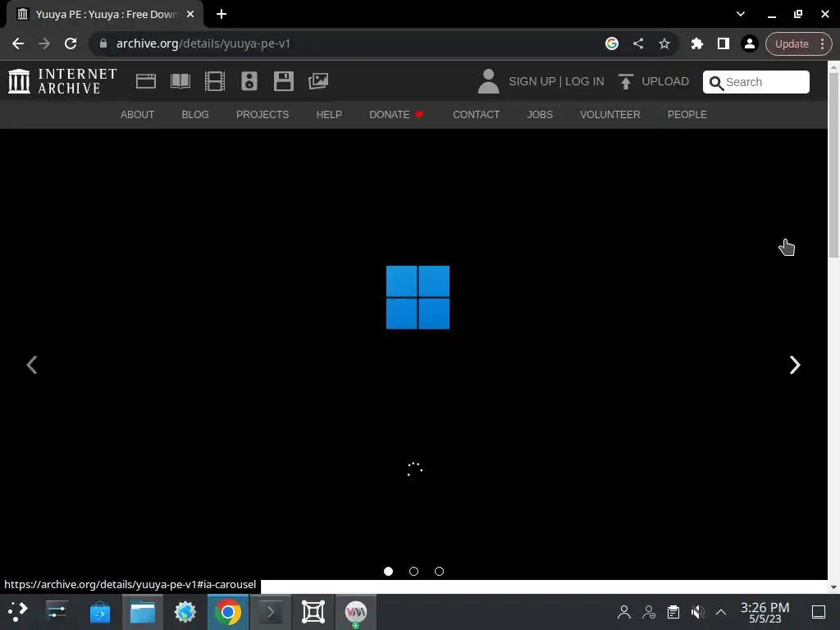This screenshot has height=630, width=840.
Task: Click the UPLOAD link
Action: (x=664, y=81)
